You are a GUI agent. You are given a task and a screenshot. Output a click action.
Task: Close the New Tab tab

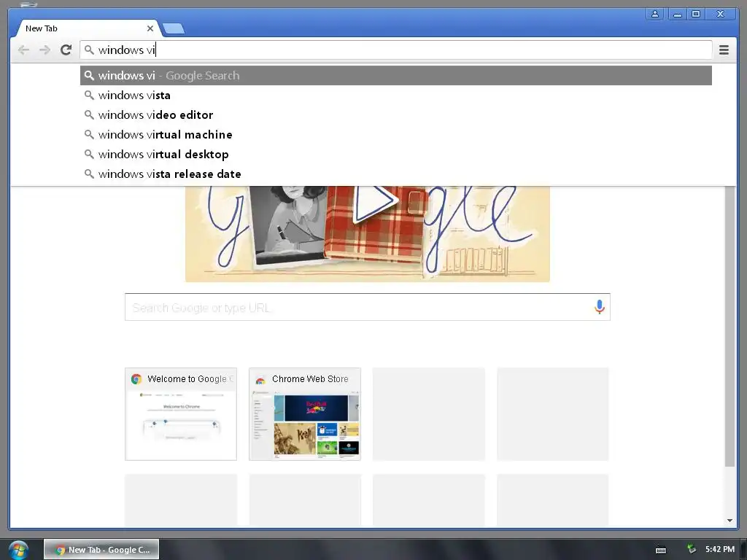pyautogui.click(x=150, y=28)
